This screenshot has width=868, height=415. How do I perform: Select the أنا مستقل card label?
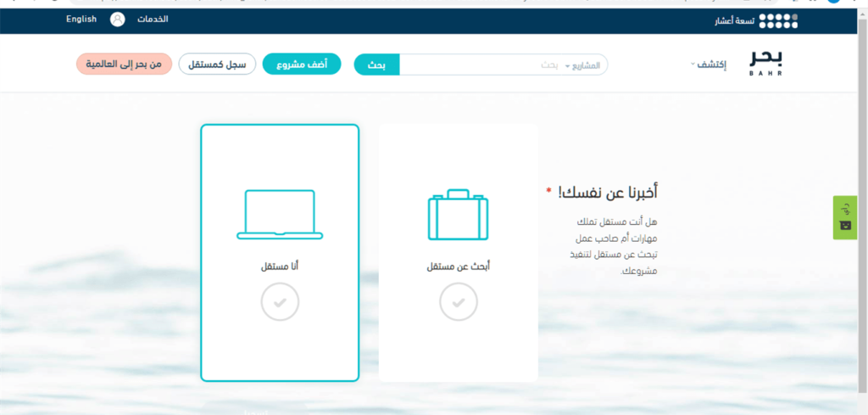click(x=280, y=267)
